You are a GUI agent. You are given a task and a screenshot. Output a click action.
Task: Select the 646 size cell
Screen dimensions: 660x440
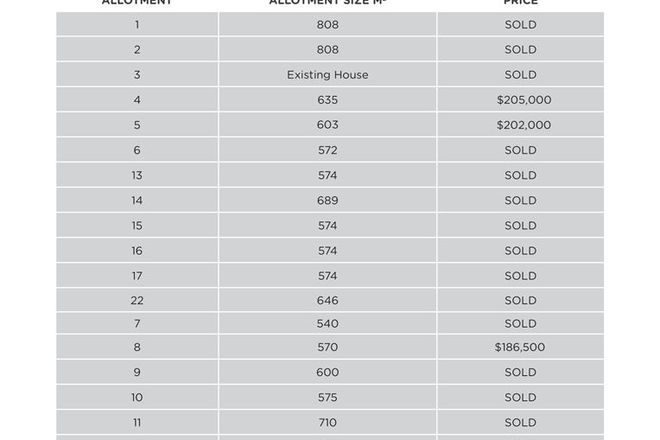(x=327, y=300)
